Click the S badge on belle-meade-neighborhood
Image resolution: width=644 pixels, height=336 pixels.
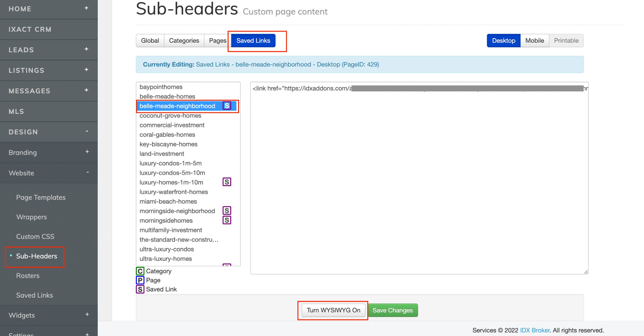click(x=227, y=106)
